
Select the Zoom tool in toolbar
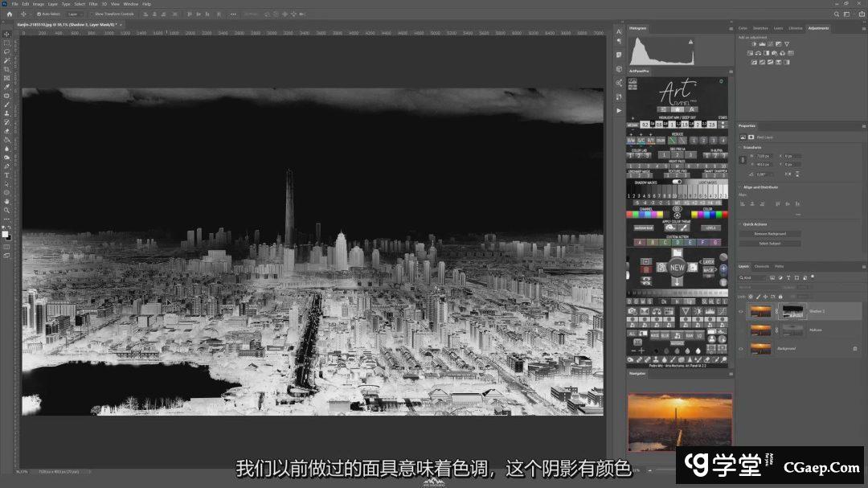(6, 210)
